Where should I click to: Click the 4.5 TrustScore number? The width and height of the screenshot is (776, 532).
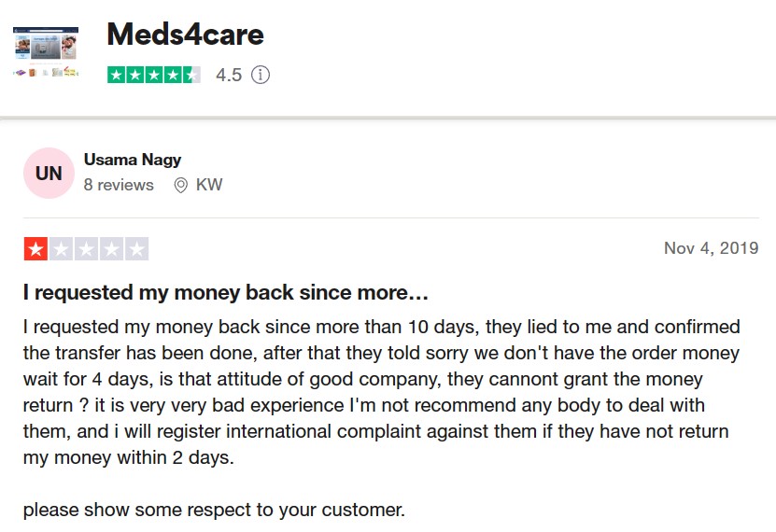(229, 76)
